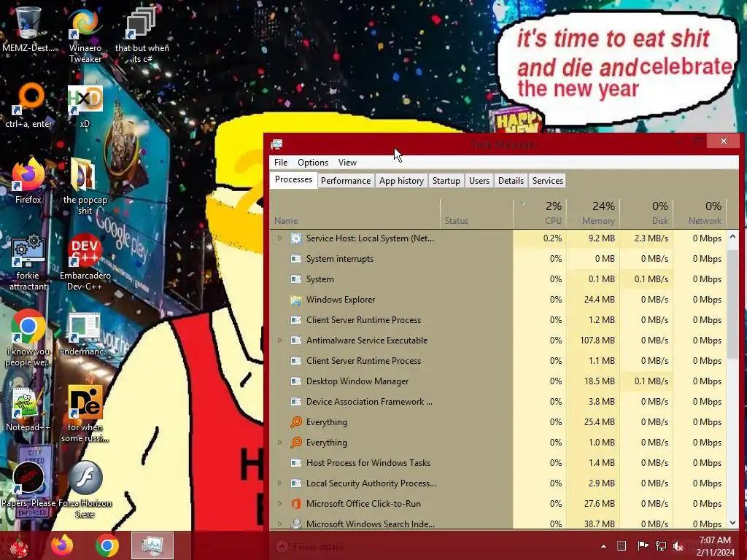The height and width of the screenshot is (560, 747).
Task: Select the 'for when some russi...' shortcut
Action: tap(85, 414)
